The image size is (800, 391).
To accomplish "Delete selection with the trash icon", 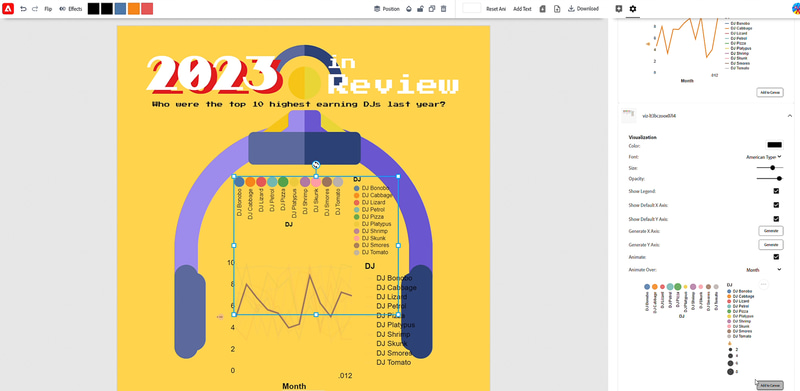I will 443,9.
